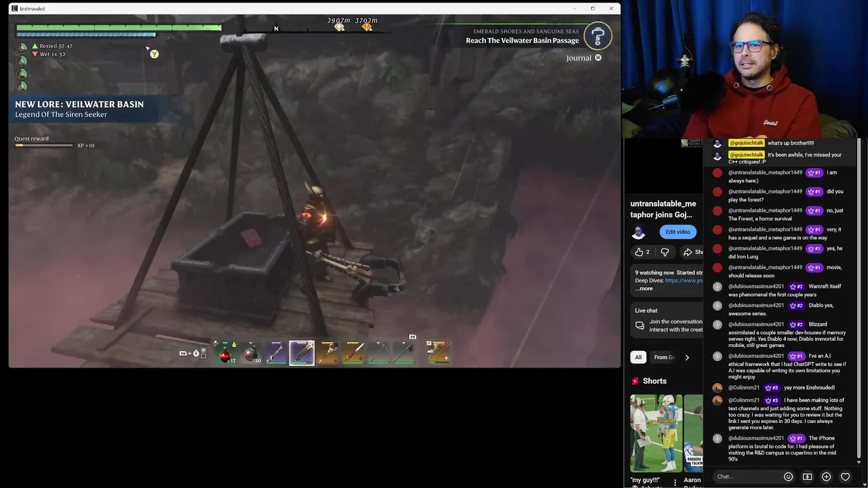
Task: Click the "9 watching now" text
Action: (654, 272)
